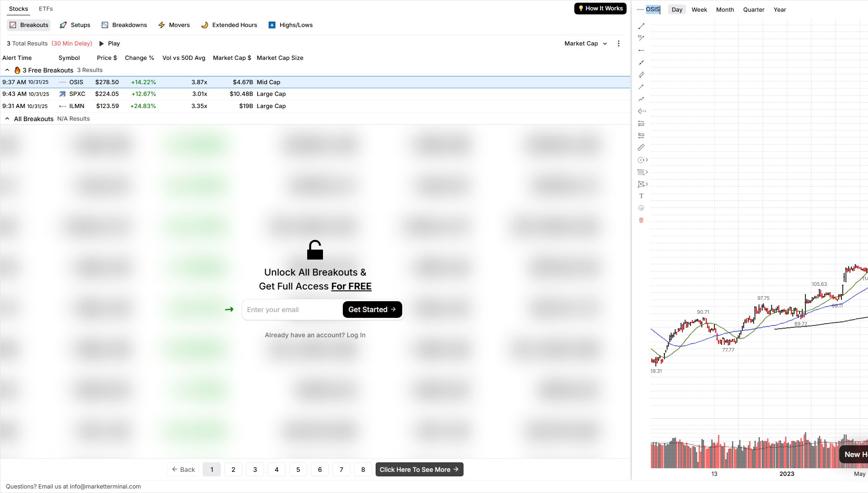This screenshot has height=493, width=868.
Task: Open the Highs/Lows scanner
Action: coord(290,25)
